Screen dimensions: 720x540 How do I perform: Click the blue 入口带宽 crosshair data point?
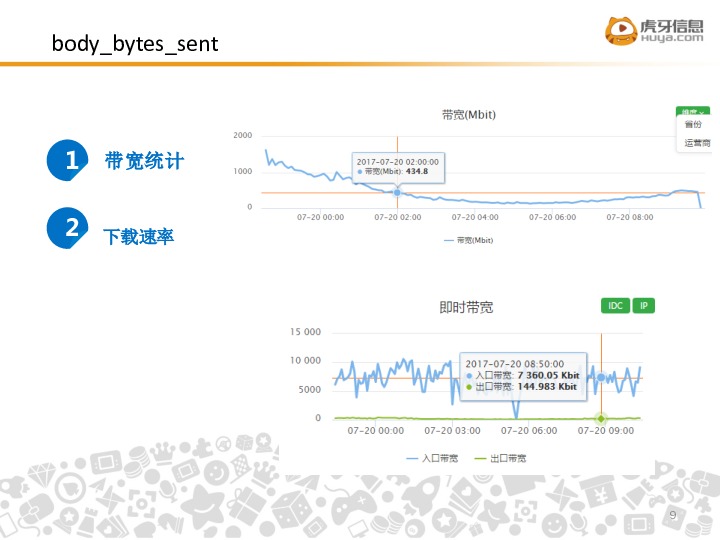[x=601, y=378]
